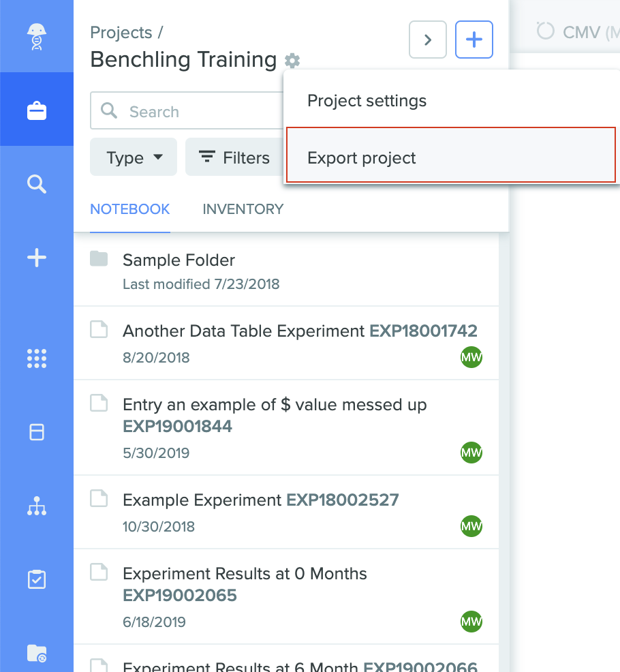Click the document icon for Example Experiment
620x672 pixels.
(x=99, y=498)
